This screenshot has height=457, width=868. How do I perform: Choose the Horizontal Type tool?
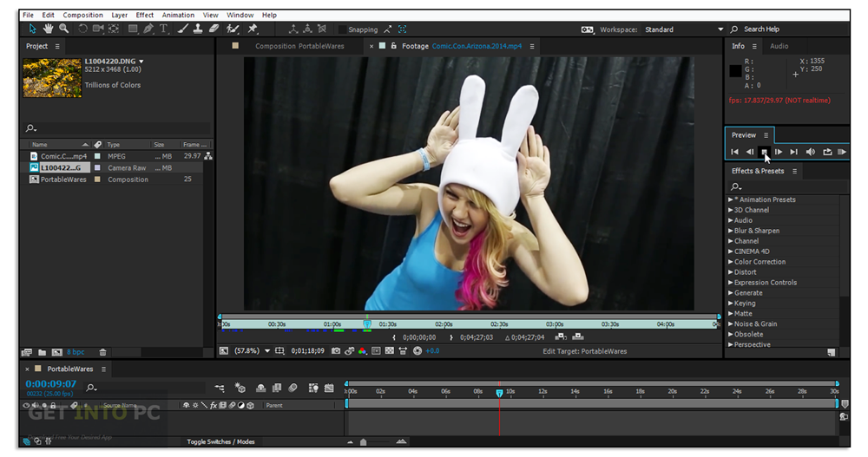(164, 29)
